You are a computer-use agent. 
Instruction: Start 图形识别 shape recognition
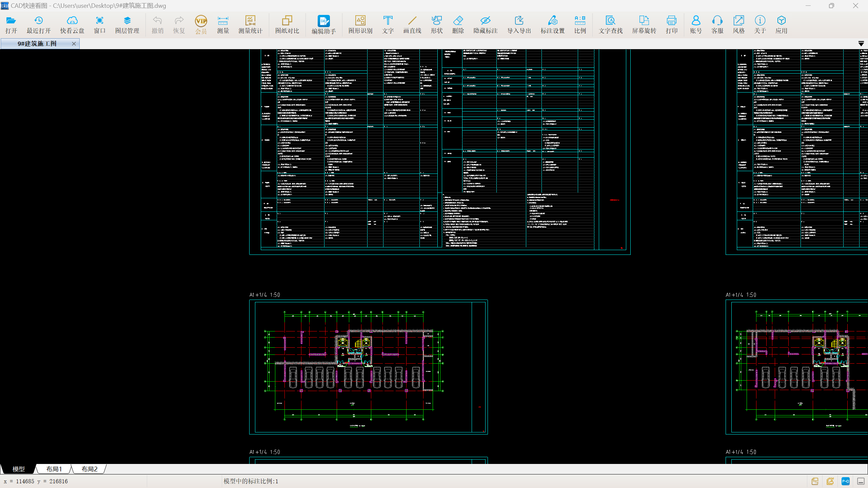click(360, 24)
